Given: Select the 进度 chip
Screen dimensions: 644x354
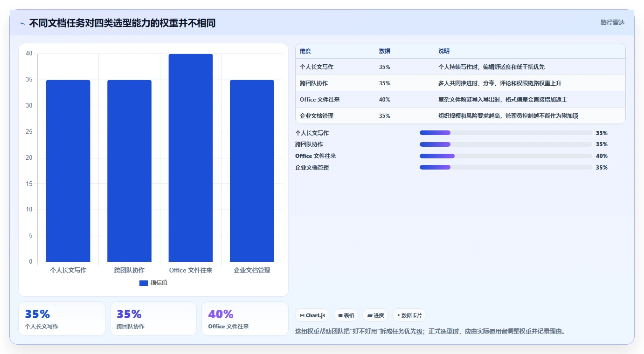Looking at the screenshot, I should click(x=375, y=315).
